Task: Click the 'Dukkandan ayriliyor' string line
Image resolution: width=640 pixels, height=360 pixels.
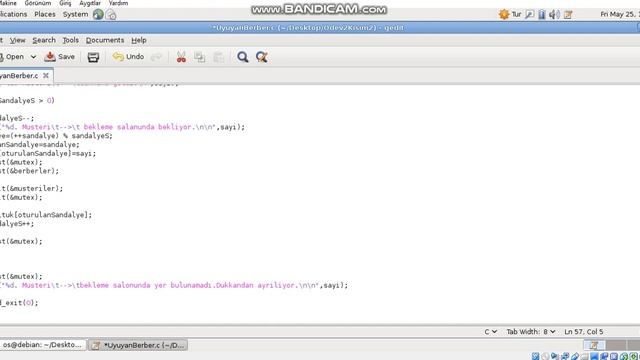Action: (174, 285)
